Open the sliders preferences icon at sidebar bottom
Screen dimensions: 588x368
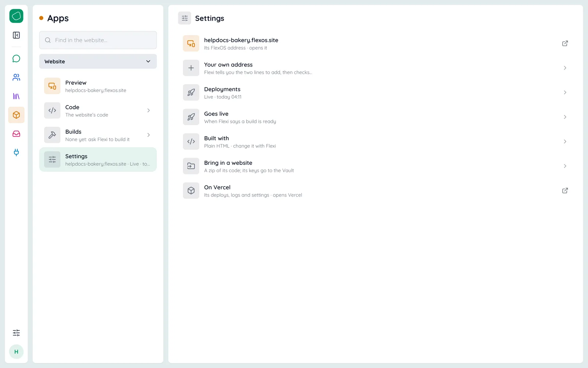click(x=16, y=333)
